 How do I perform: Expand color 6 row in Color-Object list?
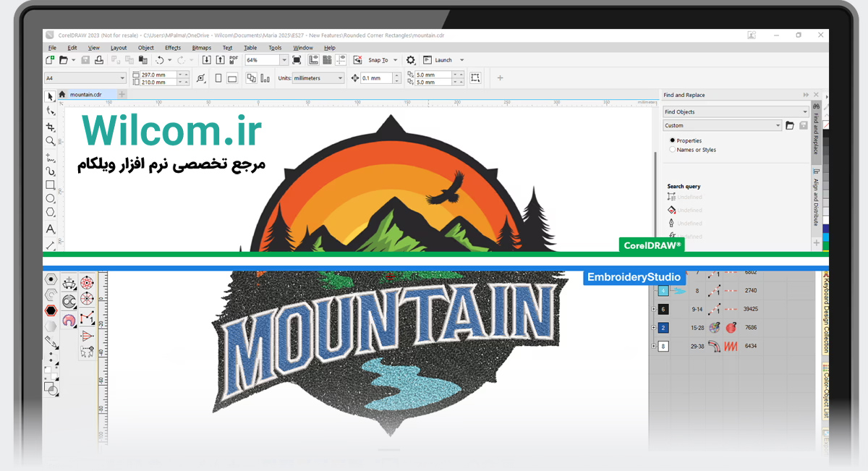(x=653, y=309)
